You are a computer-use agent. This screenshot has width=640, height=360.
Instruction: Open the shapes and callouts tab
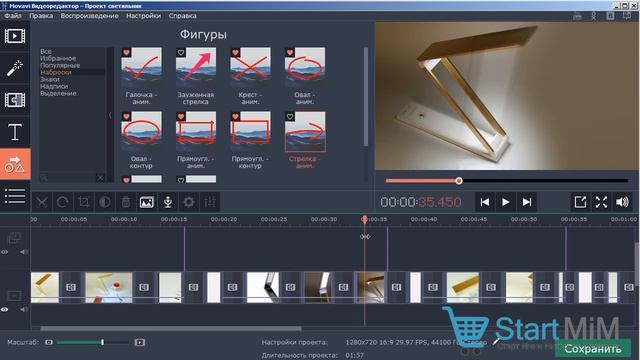pyautogui.click(x=15, y=164)
